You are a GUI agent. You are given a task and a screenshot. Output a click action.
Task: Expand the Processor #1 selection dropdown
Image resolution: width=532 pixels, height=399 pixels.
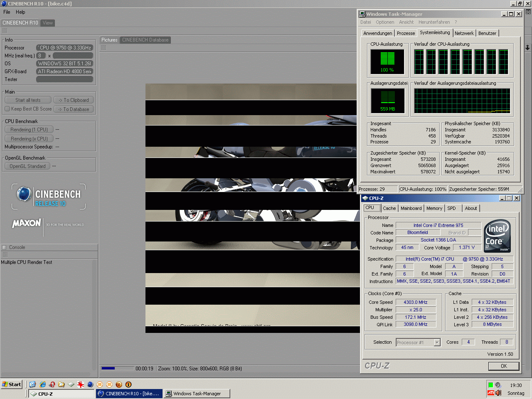(437, 342)
